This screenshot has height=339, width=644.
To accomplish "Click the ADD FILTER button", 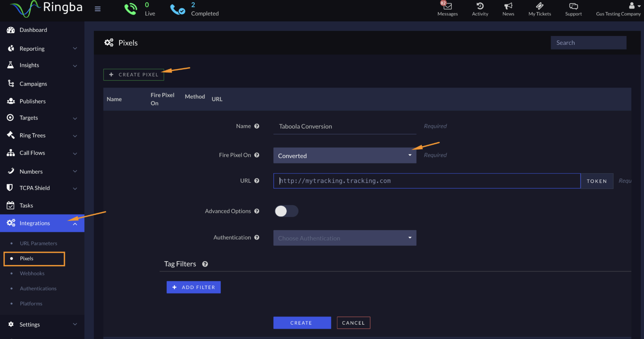I will 193,287.
